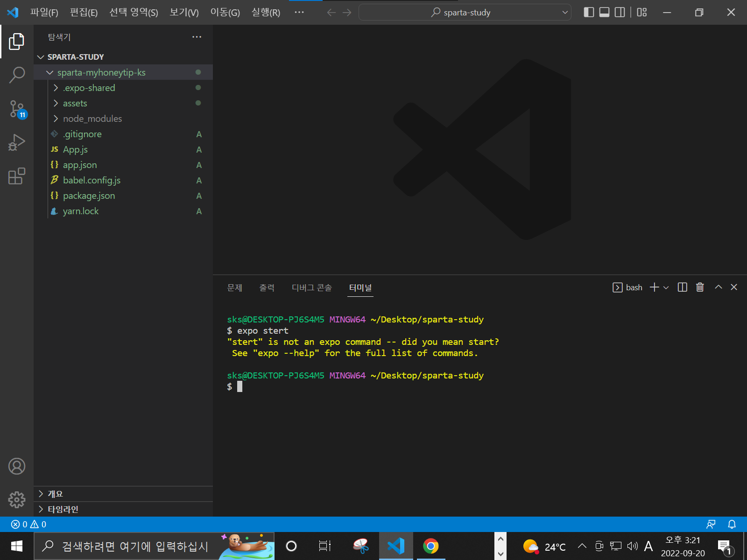747x560 pixels.
Task: Go forward using the navigation arrow
Action: click(347, 13)
